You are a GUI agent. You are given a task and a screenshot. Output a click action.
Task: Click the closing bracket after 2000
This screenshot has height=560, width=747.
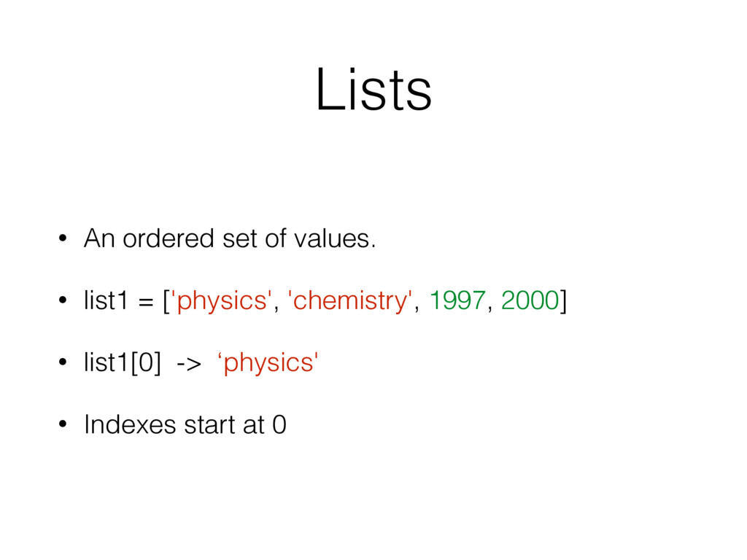click(x=562, y=300)
